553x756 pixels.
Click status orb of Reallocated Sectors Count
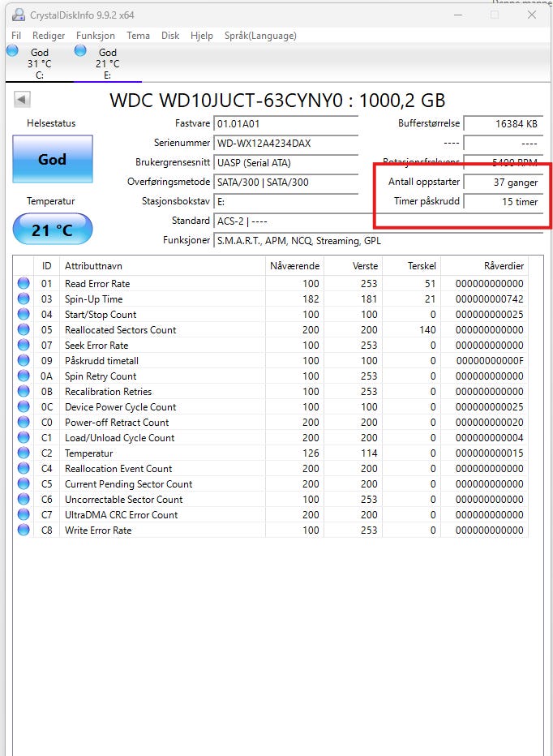pyautogui.click(x=24, y=330)
